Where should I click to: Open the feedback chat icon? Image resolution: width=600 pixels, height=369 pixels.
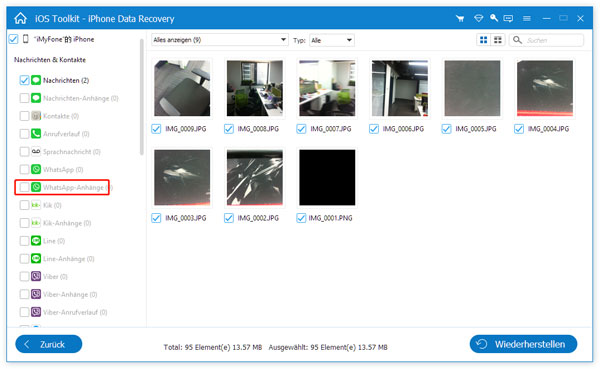[508, 18]
